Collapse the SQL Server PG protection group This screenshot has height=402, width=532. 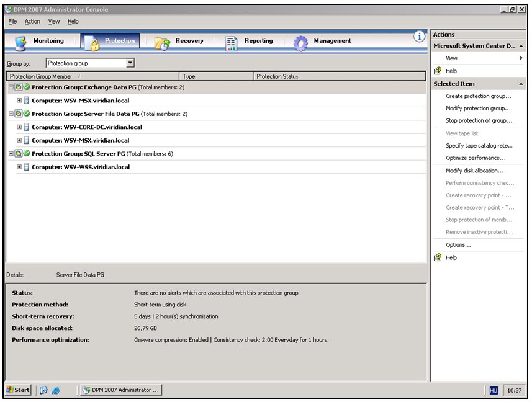click(x=11, y=154)
